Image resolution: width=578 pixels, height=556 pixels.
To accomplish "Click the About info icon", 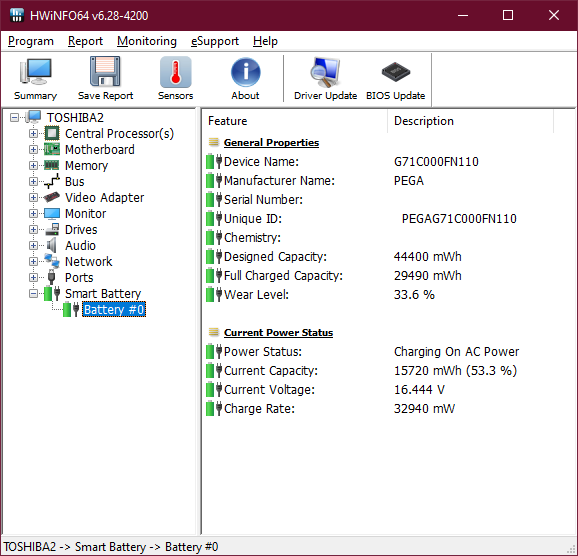I will (x=246, y=72).
